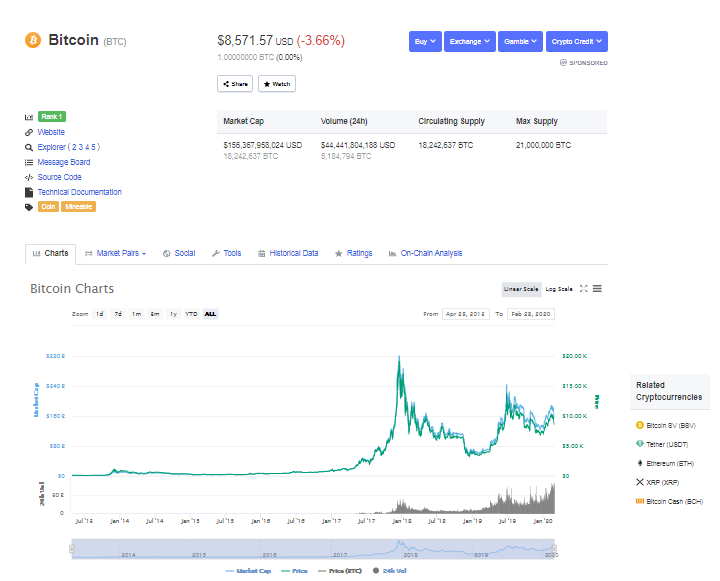This screenshot has height=581, width=720.
Task: Set chart zoom to 1y
Action: click(173, 314)
